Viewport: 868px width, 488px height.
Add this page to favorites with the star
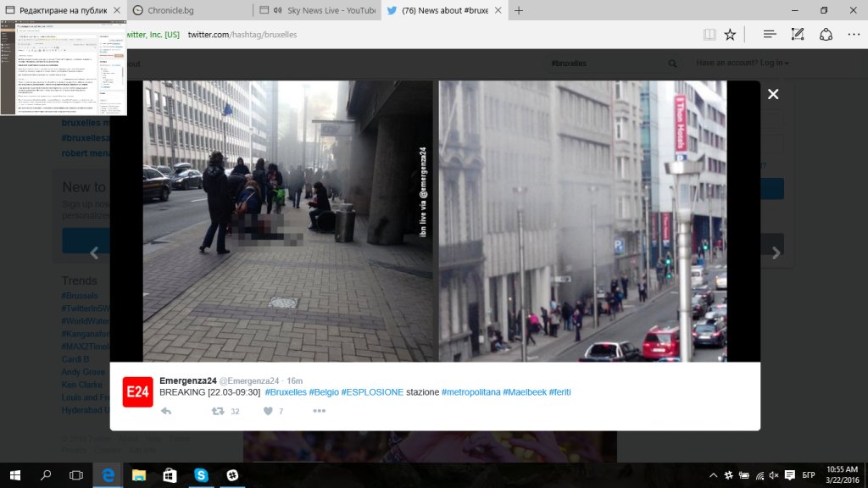click(x=730, y=34)
